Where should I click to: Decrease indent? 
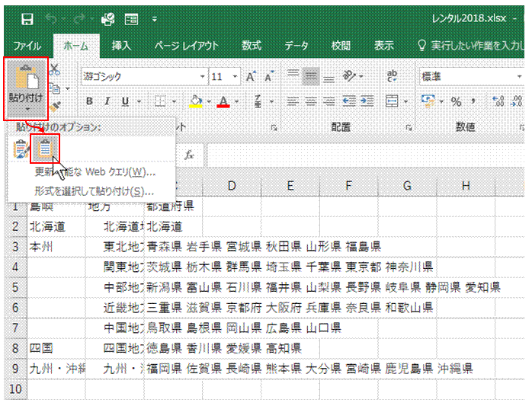click(349, 101)
